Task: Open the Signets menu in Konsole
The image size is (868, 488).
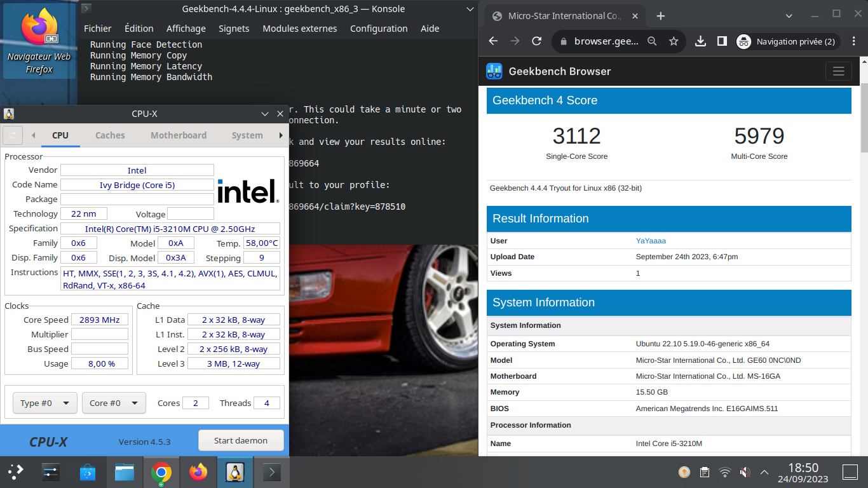Action: (234, 29)
